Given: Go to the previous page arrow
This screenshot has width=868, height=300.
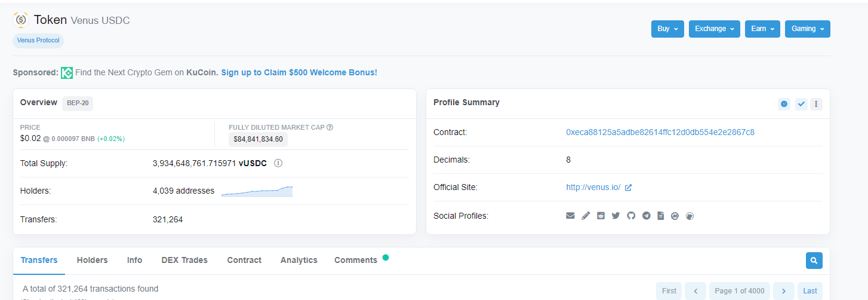Looking at the screenshot, I should click(x=695, y=291).
